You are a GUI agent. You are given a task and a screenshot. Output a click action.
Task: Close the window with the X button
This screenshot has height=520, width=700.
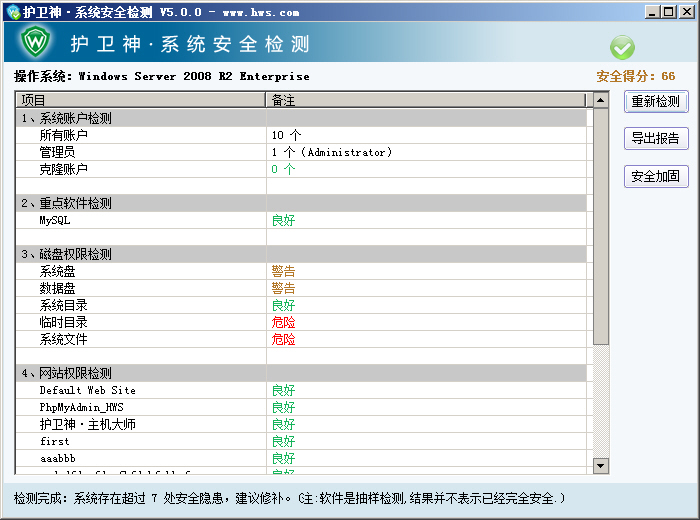coord(686,12)
